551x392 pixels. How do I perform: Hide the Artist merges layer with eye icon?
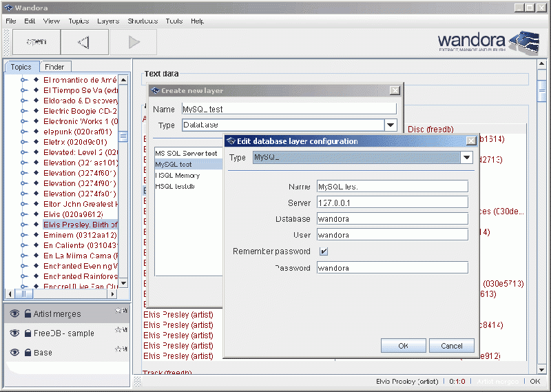coord(14,314)
